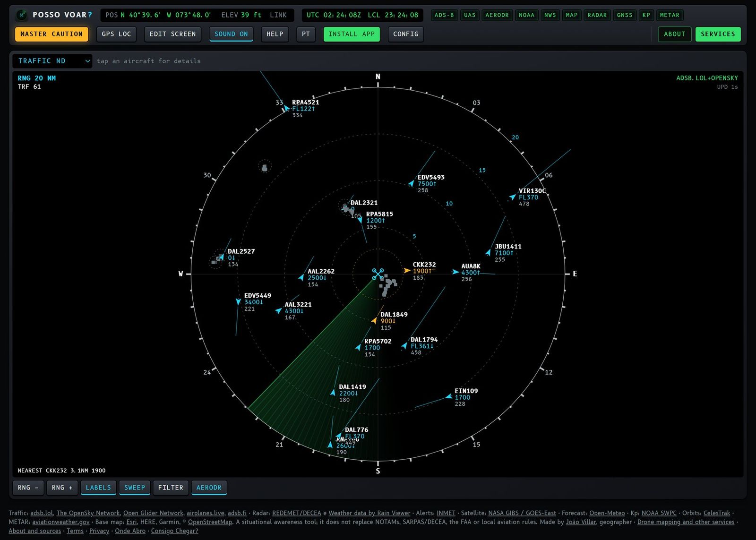Screen dimensions: 756x540
Task: Toggle GPS LOC positioning
Action: (116, 34)
